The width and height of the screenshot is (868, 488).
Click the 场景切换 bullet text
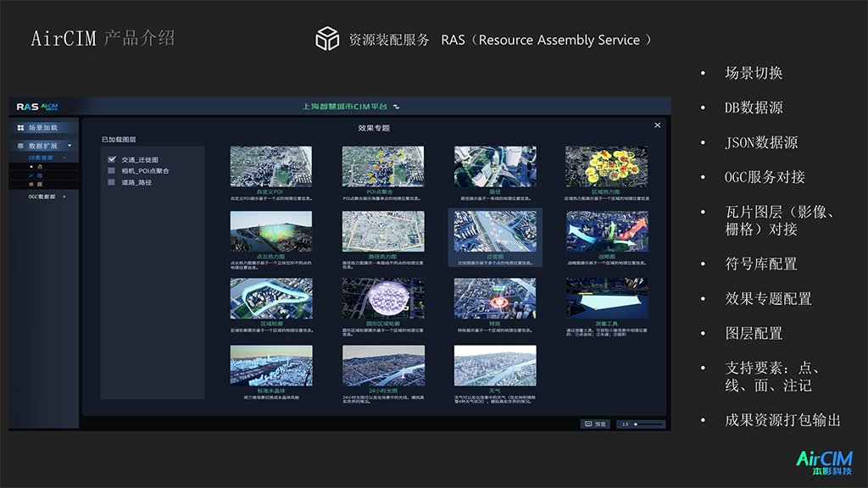tap(754, 73)
